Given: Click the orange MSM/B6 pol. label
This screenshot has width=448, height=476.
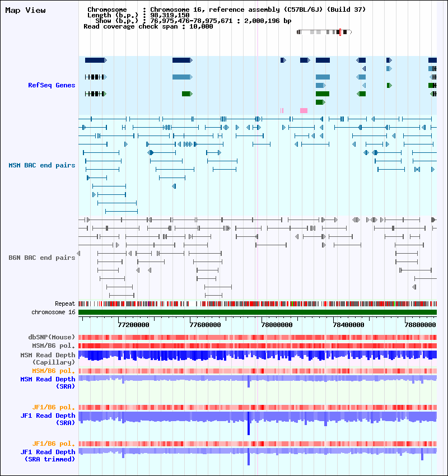Looking at the screenshot, I should [x=54, y=371].
